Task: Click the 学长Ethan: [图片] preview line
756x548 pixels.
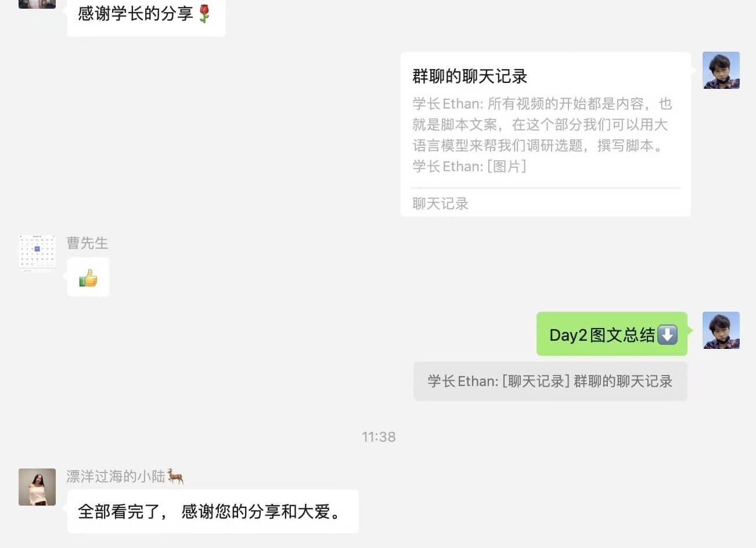Action: point(469,167)
